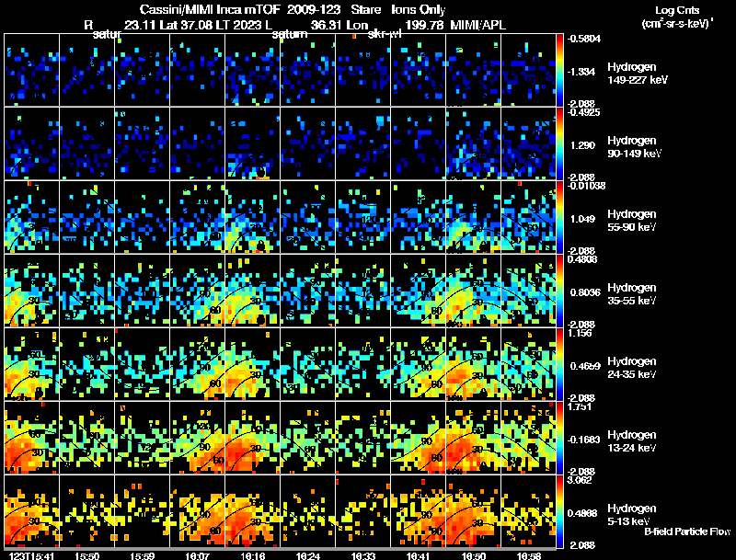Click the Hydrogen 35-55 keV label

tap(632, 294)
